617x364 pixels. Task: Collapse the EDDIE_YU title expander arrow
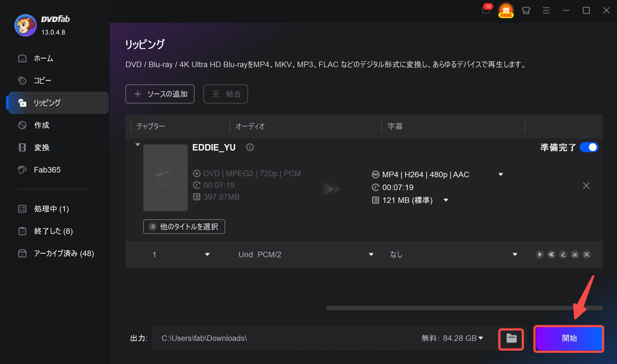click(137, 145)
